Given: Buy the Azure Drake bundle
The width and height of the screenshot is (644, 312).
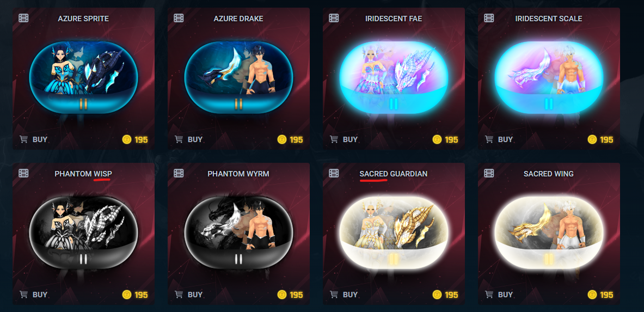Looking at the screenshot, I should coord(188,139).
